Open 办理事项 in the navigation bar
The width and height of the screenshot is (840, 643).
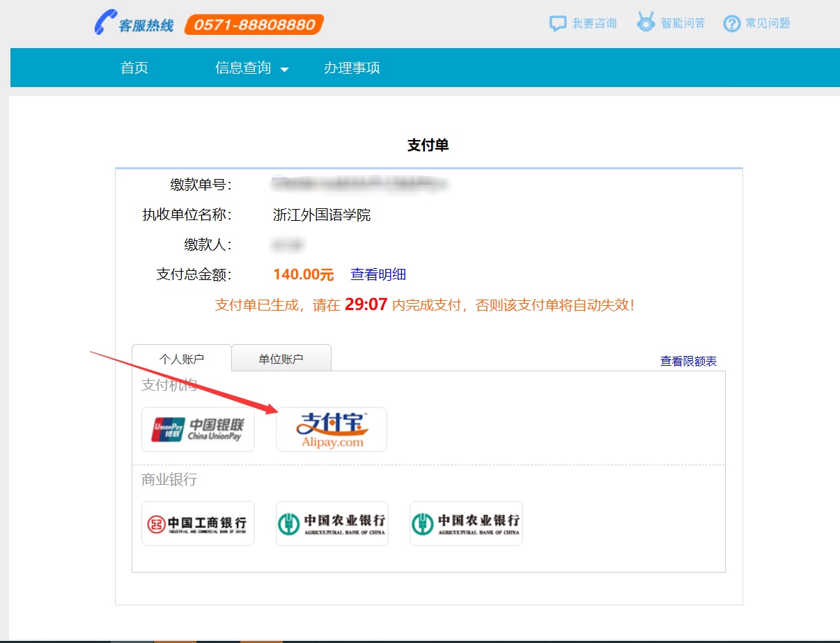point(352,68)
